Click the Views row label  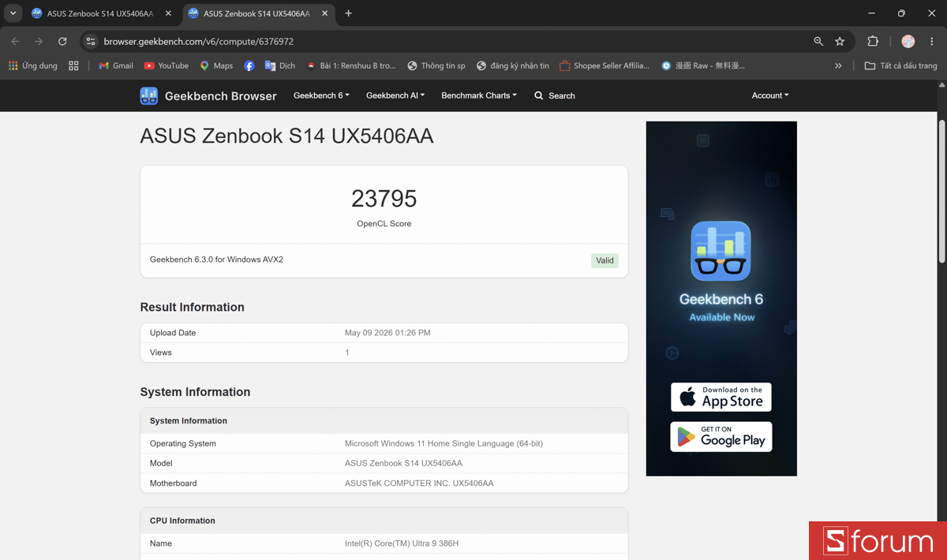click(x=161, y=353)
